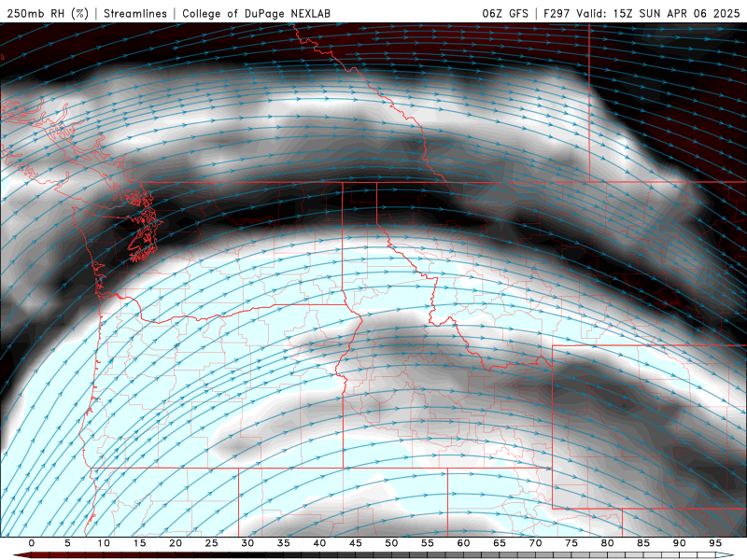Select the "95" color bar number

pyautogui.click(x=715, y=543)
